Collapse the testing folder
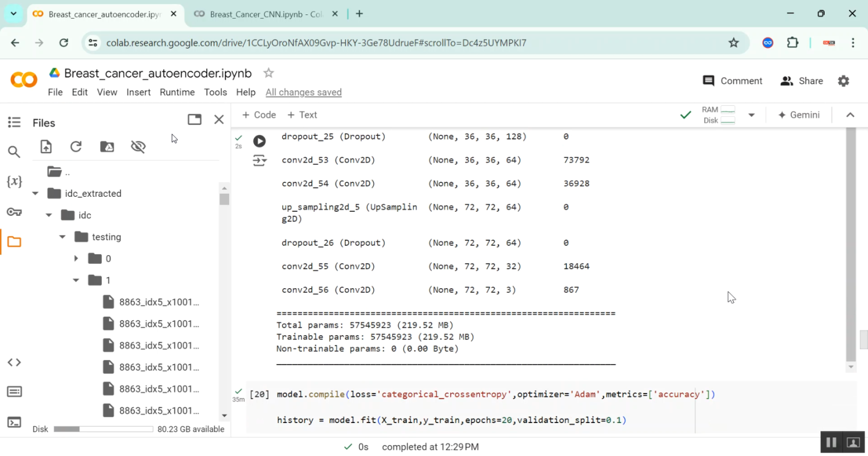Viewport: 868px width, 456px height. [62, 237]
